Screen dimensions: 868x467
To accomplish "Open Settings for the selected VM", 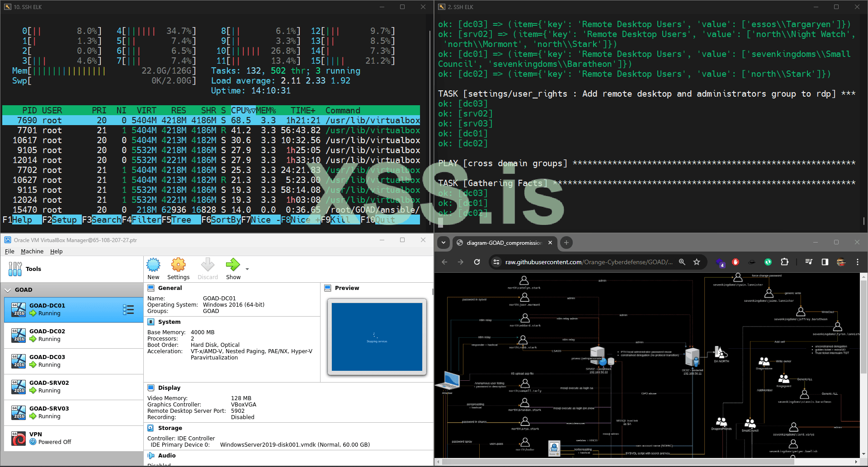I will click(x=178, y=265).
